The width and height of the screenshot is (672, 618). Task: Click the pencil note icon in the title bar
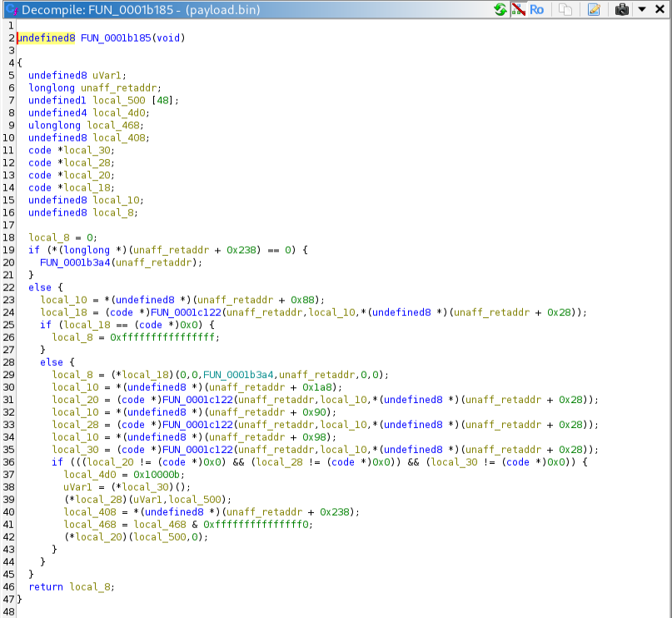pos(594,9)
